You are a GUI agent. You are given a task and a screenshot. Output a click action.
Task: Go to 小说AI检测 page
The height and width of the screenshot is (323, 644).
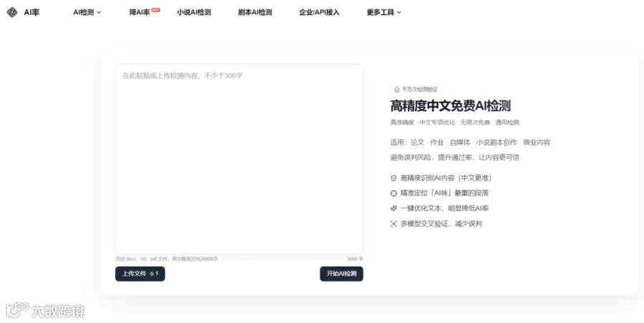(194, 12)
